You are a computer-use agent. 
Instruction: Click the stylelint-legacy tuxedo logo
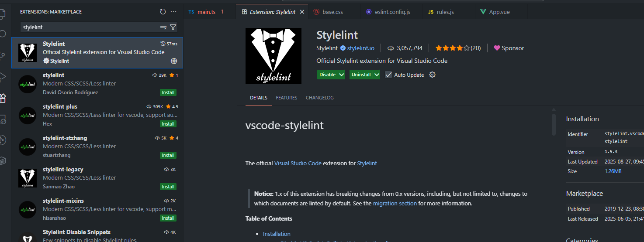[28, 178]
